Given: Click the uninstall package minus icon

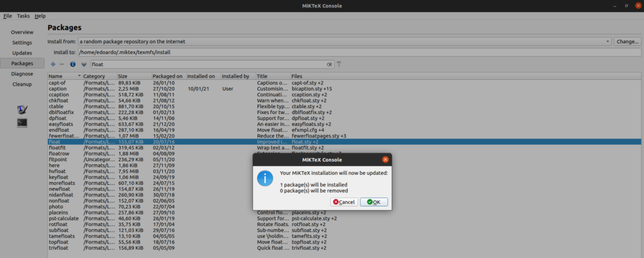Looking at the screenshot, I should click(x=62, y=64).
